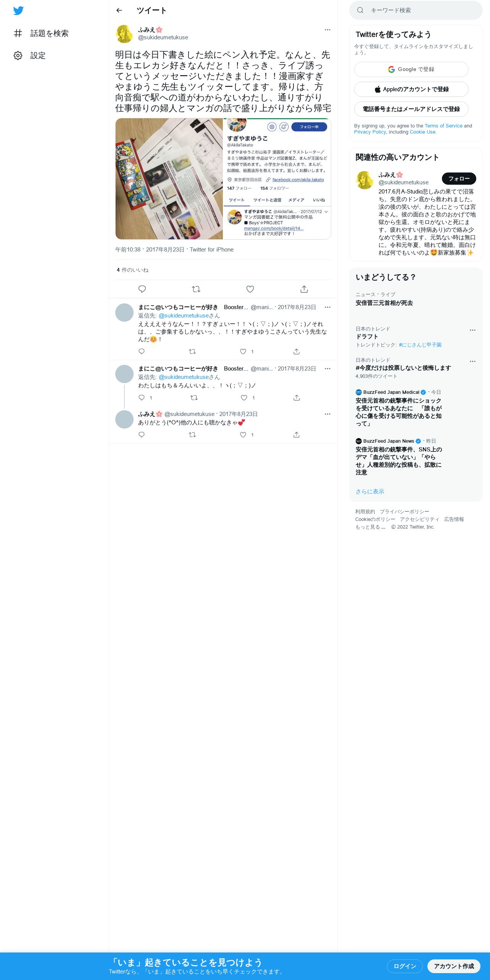Open 話題を検索 in the sidebar
The width and height of the screenshot is (490, 980).
click(x=41, y=33)
